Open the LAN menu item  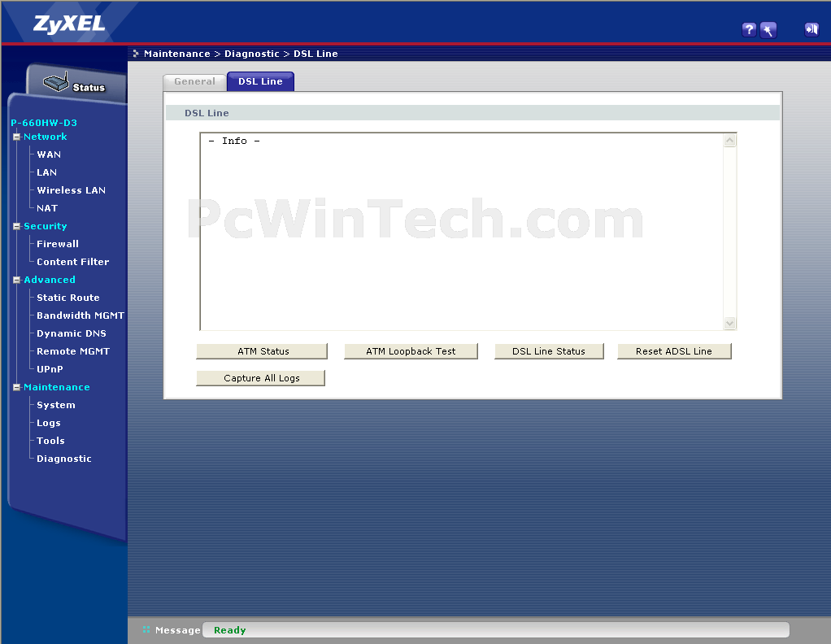tap(46, 173)
